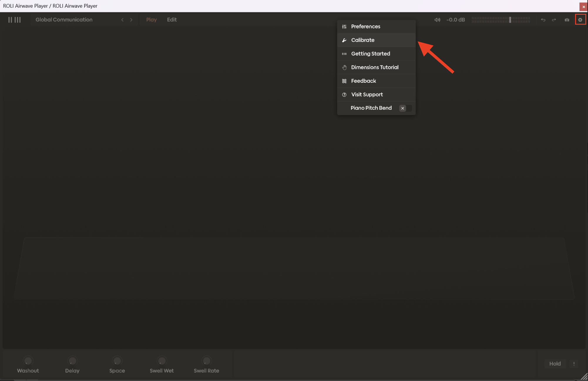The image size is (588, 381).
Task: Open the Global Communication preset selector
Action: (x=64, y=20)
